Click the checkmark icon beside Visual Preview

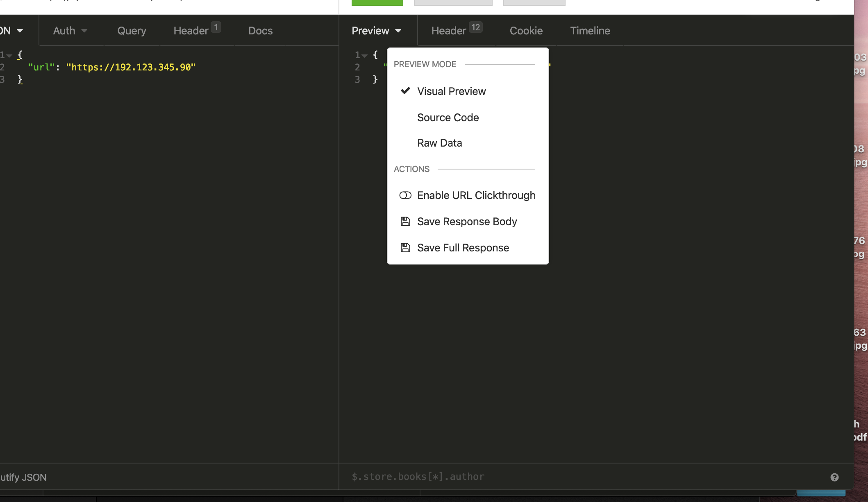point(405,91)
